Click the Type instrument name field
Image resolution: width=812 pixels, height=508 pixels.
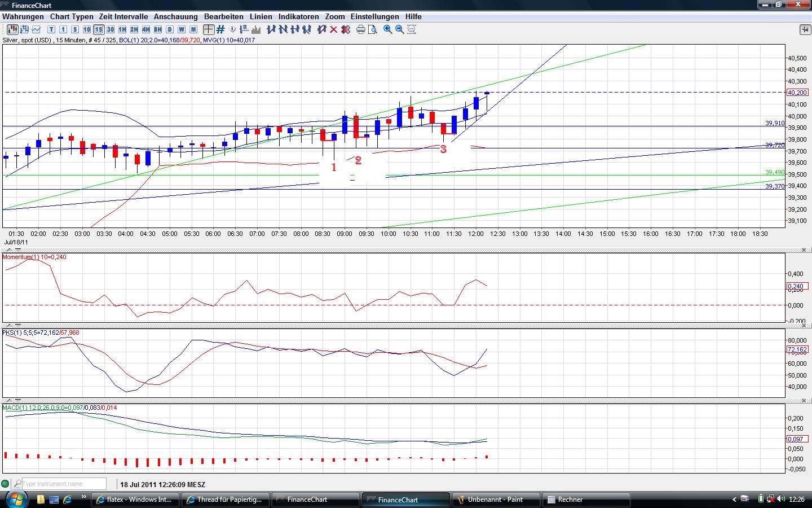click(x=63, y=484)
